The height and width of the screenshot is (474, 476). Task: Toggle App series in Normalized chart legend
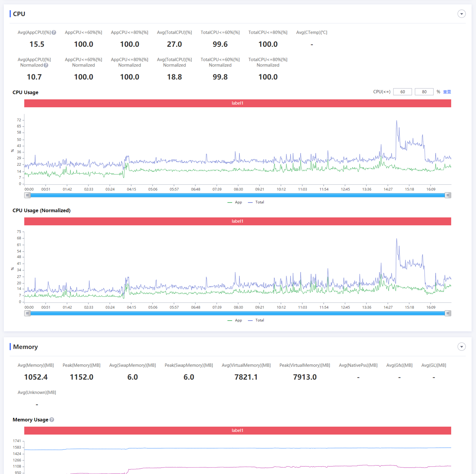[x=235, y=320]
